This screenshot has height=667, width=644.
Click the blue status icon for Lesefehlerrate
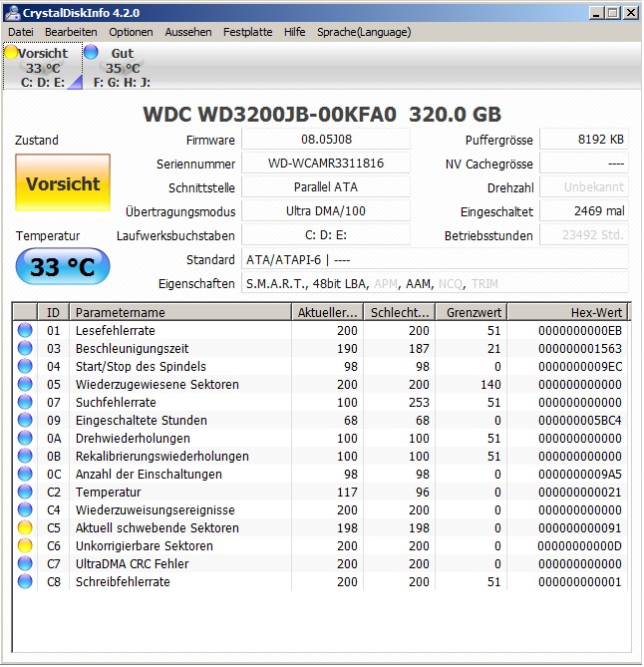[x=25, y=330]
